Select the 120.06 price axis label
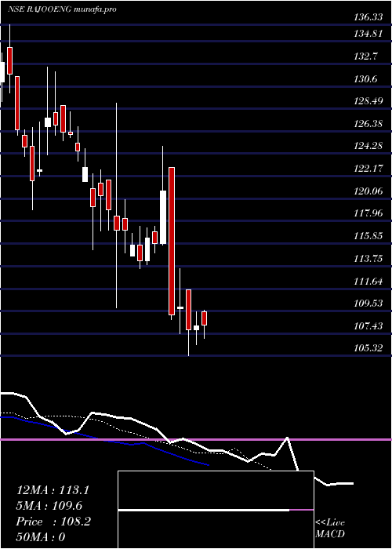The image size is (392, 549). [x=368, y=191]
